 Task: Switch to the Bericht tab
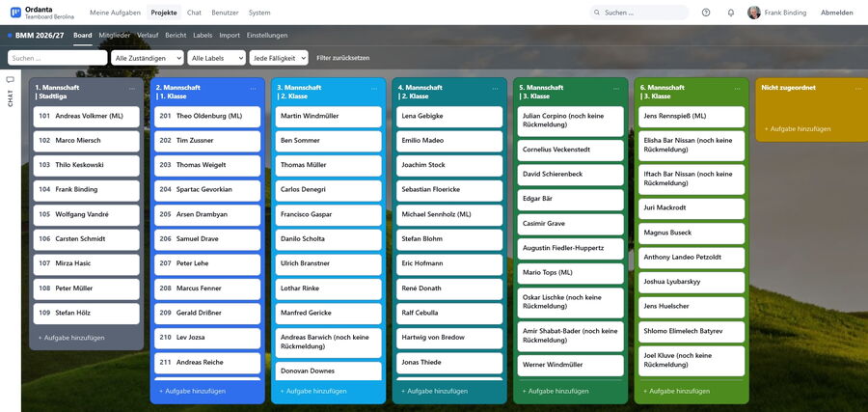pyautogui.click(x=176, y=35)
